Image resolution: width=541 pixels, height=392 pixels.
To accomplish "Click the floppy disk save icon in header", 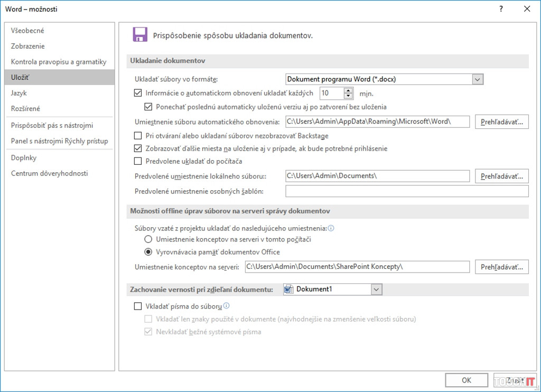I will click(x=139, y=35).
